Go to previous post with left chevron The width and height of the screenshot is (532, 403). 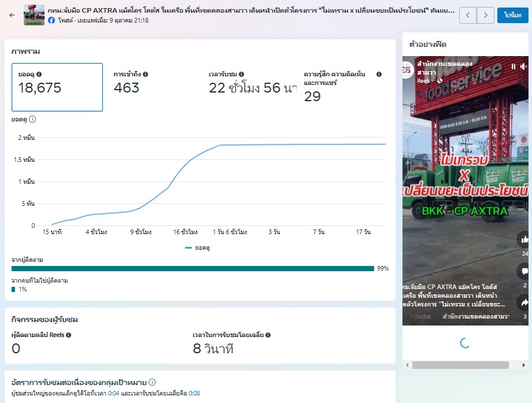click(467, 15)
